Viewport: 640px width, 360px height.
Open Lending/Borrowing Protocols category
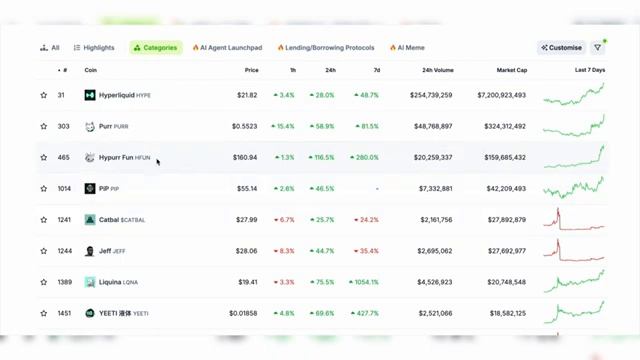(326, 48)
